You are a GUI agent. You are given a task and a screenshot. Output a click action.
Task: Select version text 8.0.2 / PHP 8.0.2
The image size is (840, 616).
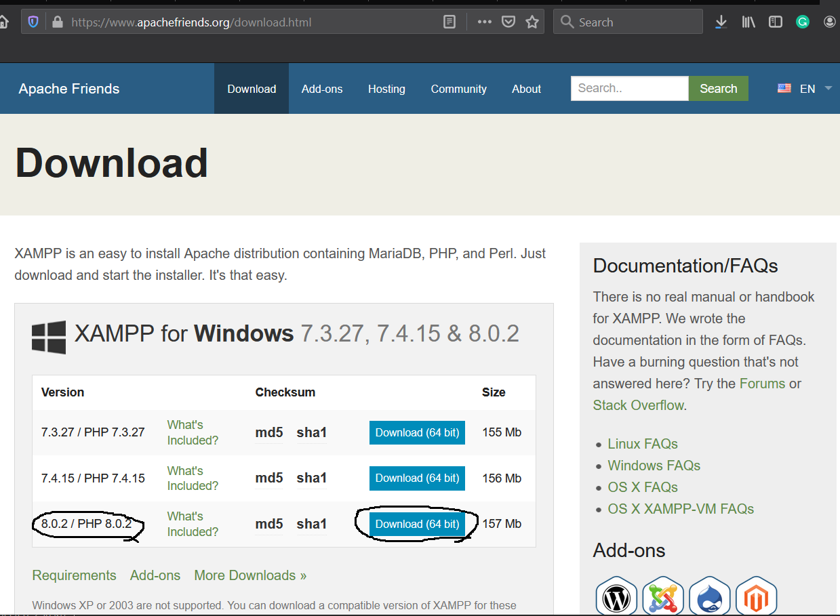(86, 524)
